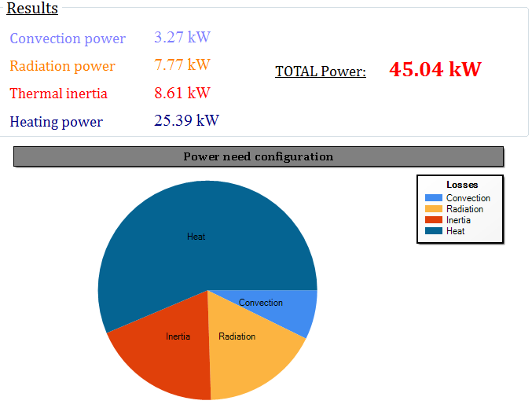The image size is (532, 408).
Task: Click the 25.39 kW heating value
Action: click(x=186, y=120)
